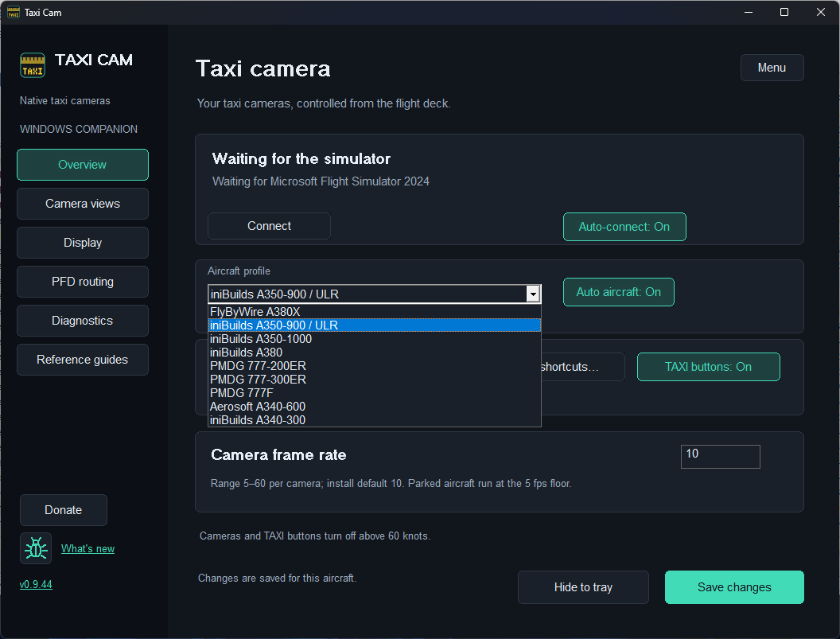This screenshot has height=639, width=840.
Task: Pick iniBuilds A380 from the dropdown
Action: 374,353
